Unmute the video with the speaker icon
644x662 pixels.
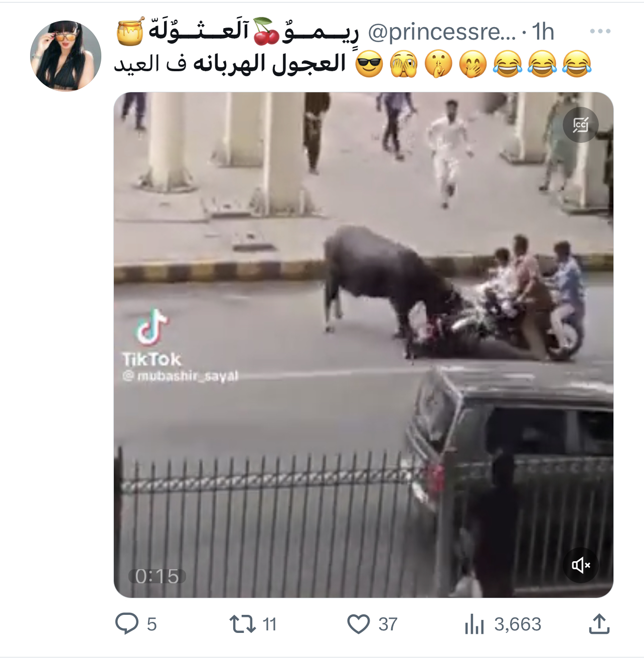click(x=581, y=565)
